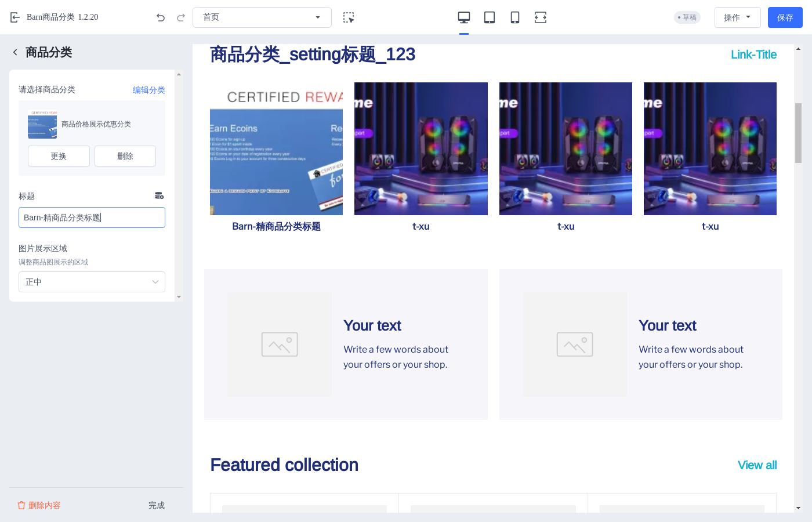Click the dynamic source icon beside 标题
812x522 pixels.
(159, 195)
